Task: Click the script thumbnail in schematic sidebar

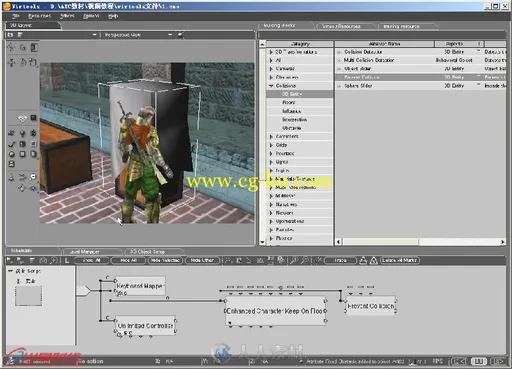Action: tap(28, 296)
